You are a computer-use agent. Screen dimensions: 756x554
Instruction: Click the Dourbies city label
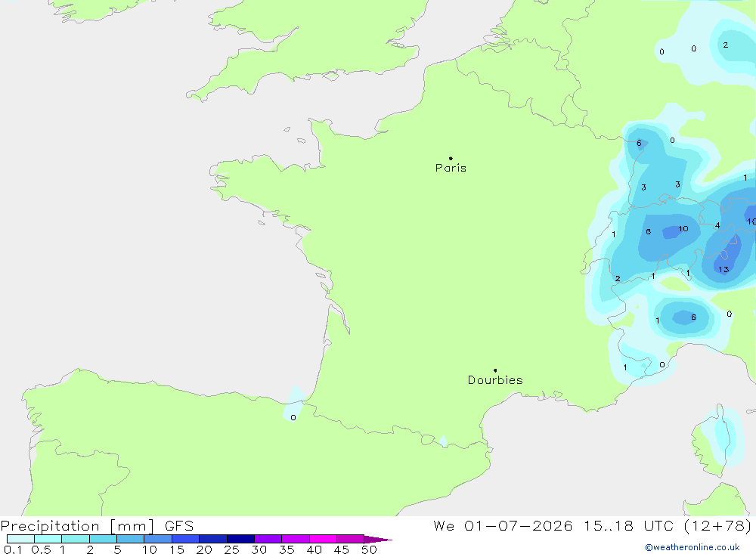point(495,380)
